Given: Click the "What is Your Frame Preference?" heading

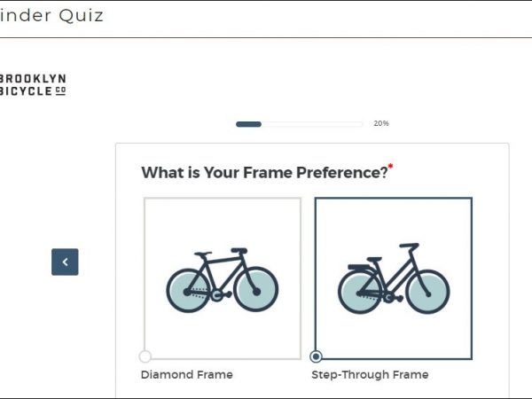Looking at the screenshot, I should click(264, 173).
